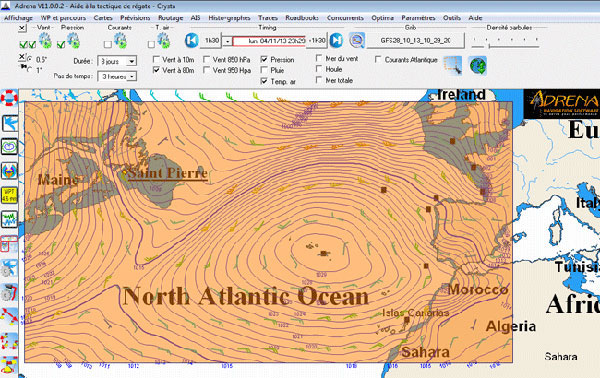Open the Aide menu
Image resolution: width=600 pixels, height=378 pixels.
tap(475, 18)
